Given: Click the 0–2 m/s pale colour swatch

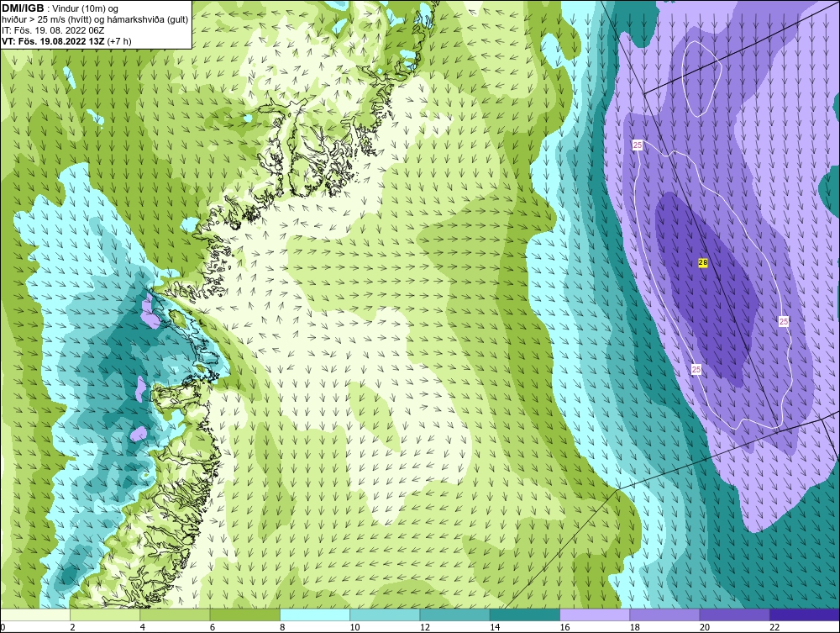Looking at the screenshot, I should [34, 615].
